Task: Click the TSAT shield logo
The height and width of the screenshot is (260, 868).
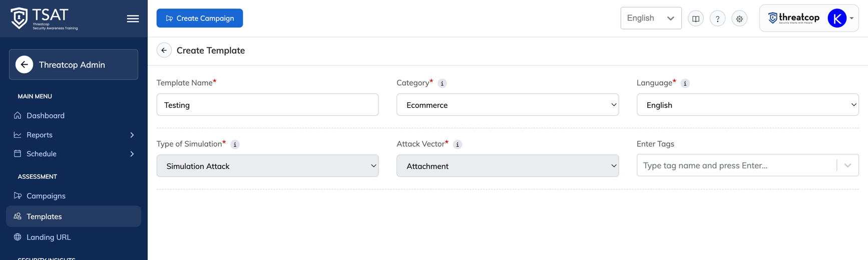Action: 19,18
